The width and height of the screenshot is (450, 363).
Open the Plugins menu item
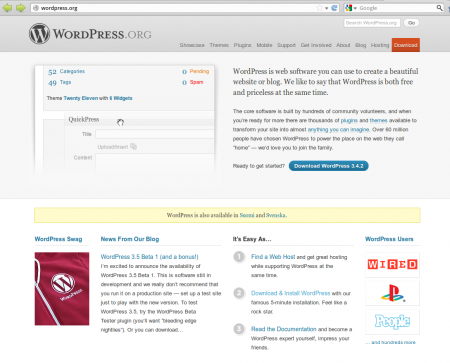click(242, 45)
